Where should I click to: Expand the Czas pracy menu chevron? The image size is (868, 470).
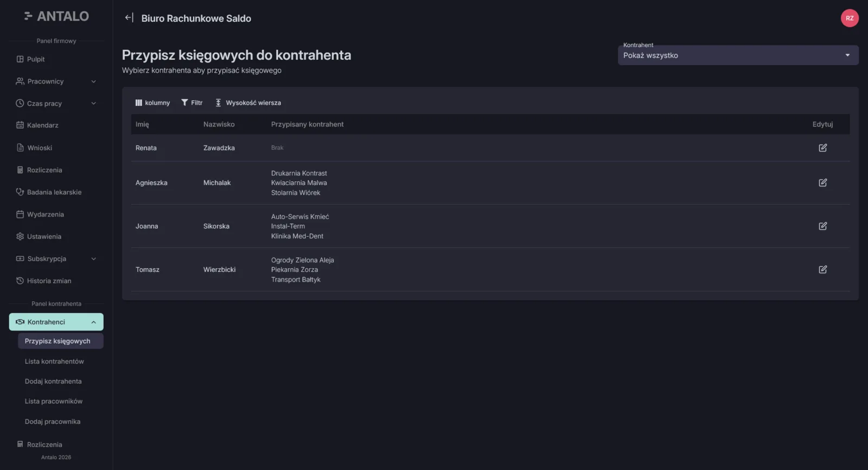[x=94, y=104]
